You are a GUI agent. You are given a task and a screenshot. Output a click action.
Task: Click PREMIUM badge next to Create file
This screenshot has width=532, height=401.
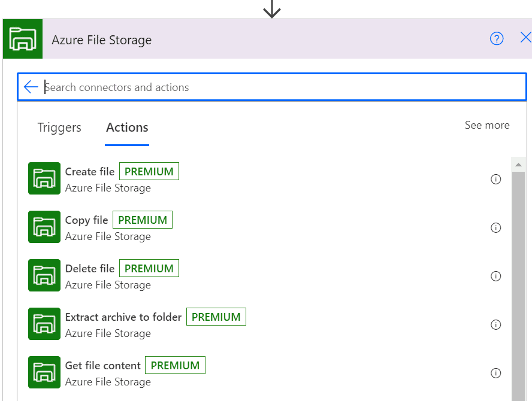[x=149, y=172]
